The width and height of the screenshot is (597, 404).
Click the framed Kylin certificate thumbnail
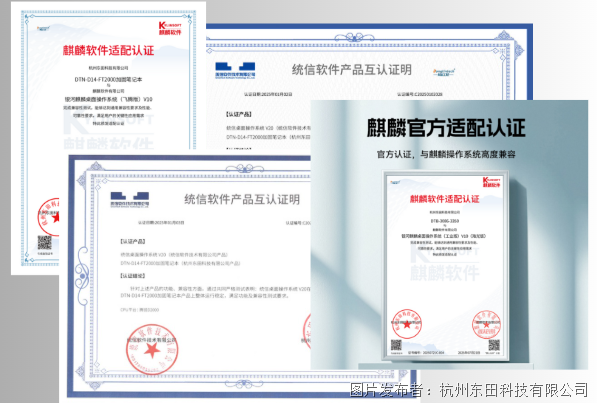point(445,266)
